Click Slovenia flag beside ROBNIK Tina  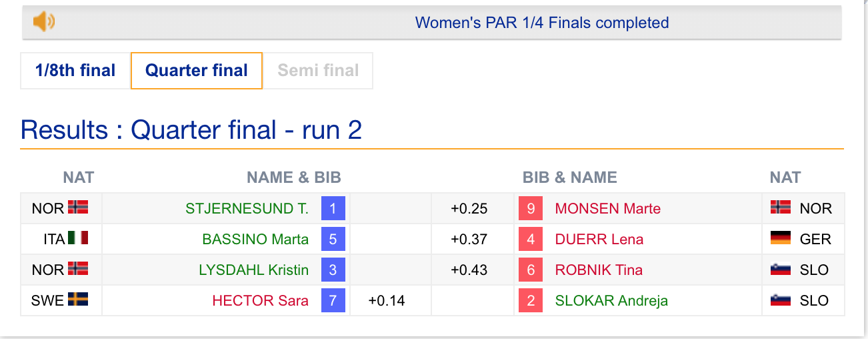781,269
